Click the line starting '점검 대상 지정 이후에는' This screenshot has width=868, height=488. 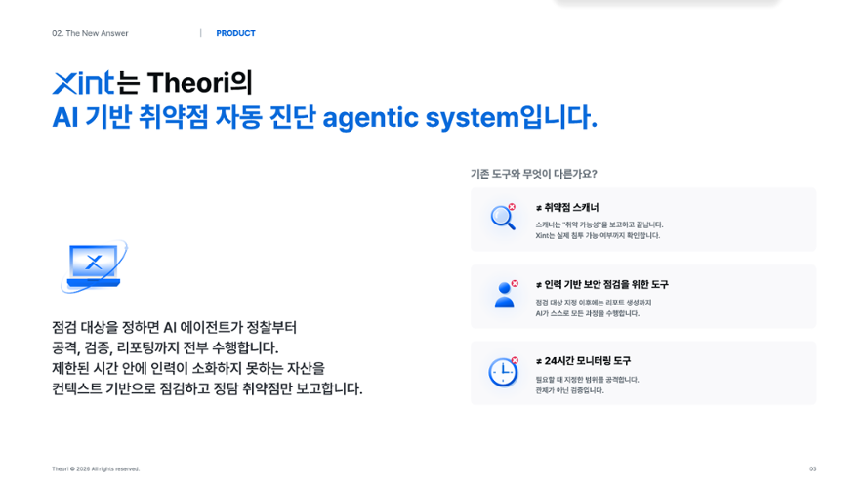pos(594,303)
